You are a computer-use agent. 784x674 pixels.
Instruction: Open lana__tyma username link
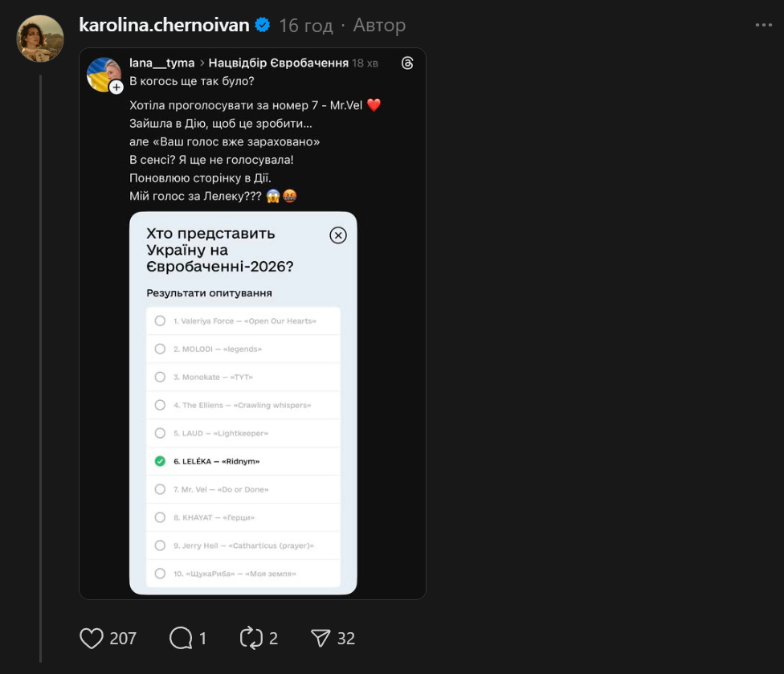click(x=161, y=63)
